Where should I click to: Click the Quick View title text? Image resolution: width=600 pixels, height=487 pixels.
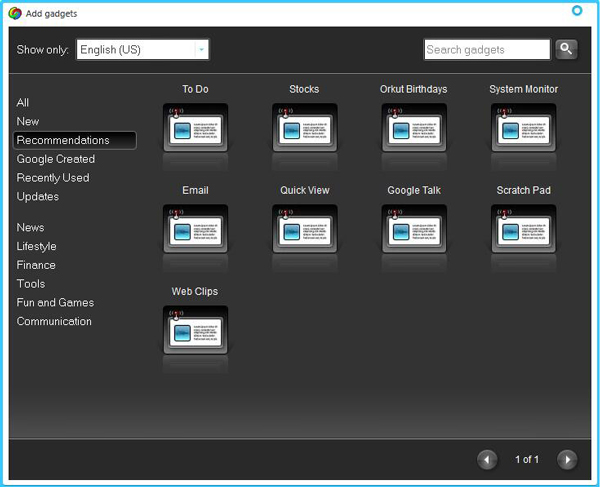click(x=305, y=190)
